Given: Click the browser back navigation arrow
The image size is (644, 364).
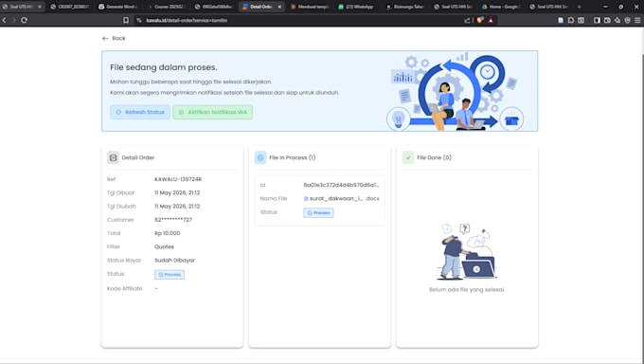Looking at the screenshot, I should point(5,20).
